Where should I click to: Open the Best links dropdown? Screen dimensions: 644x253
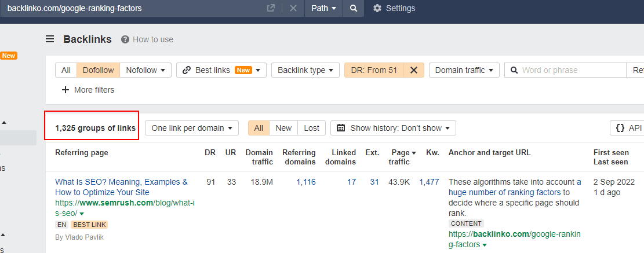(x=221, y=70)
